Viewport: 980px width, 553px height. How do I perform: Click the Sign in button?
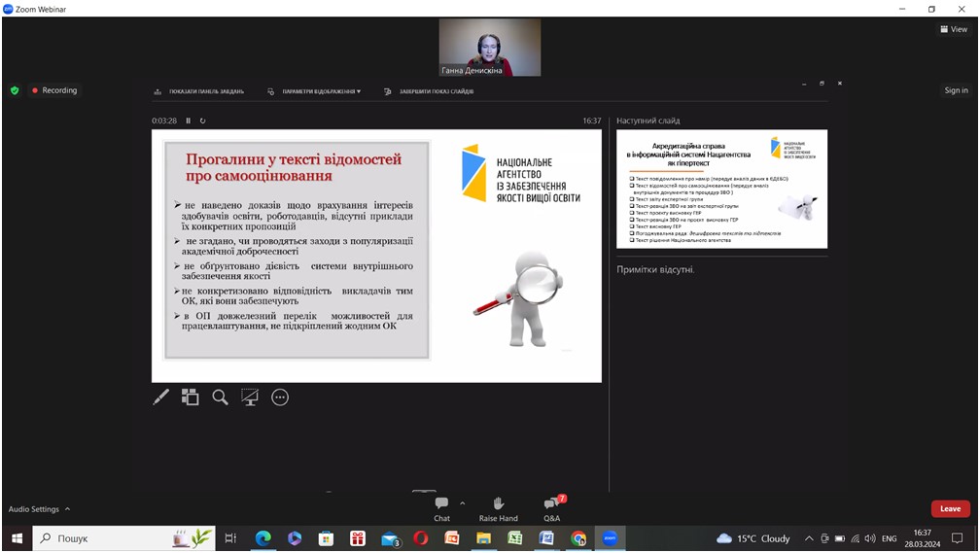(956, 90)
